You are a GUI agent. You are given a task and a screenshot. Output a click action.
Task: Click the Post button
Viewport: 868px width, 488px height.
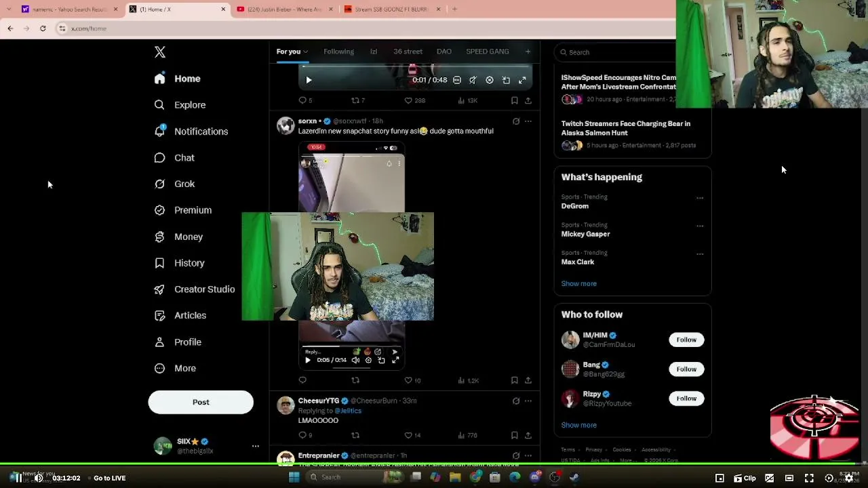(x=201, y=402)
